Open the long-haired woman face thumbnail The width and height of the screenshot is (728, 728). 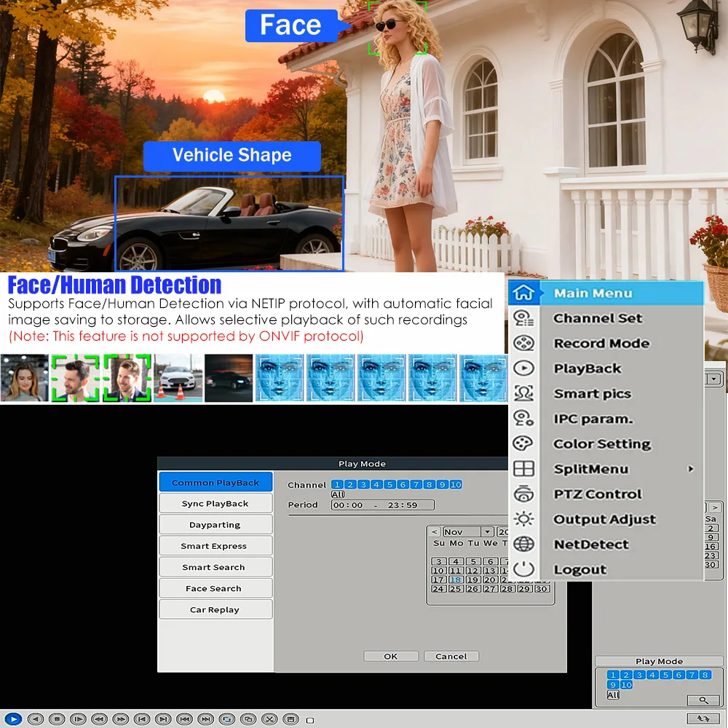click(x=25, y=378)
